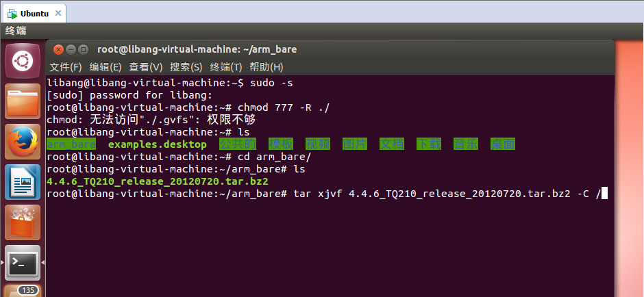644x297 pixels.
Task: Click the [sudo] password for libang line
Action: 129,95
